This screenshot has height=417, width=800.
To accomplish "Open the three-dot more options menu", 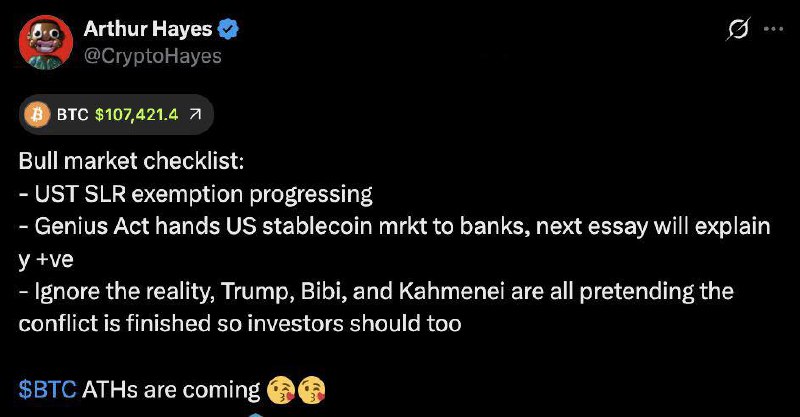I will (773, 29).
